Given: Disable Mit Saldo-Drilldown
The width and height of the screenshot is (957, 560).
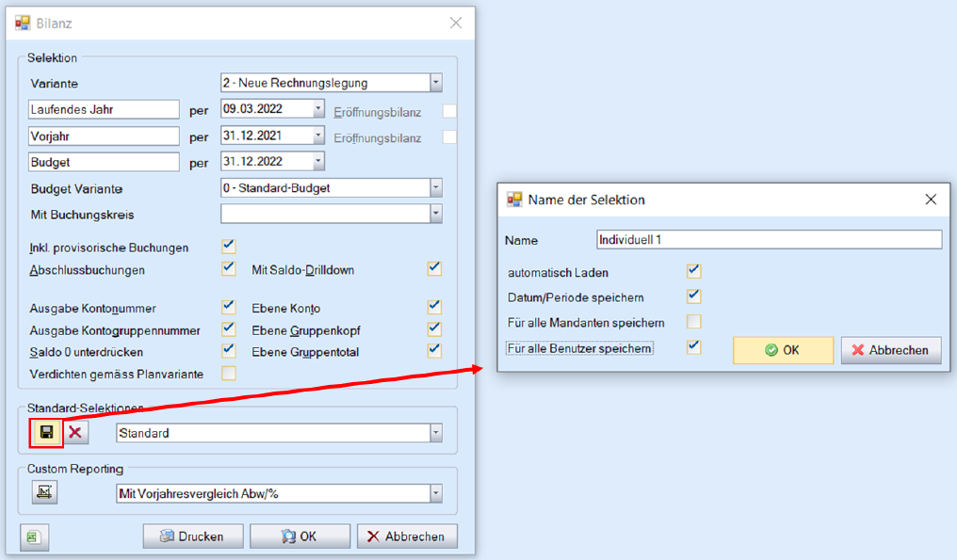Looking at the screenshot, I should pyautogui.click(x=434, y=268).
